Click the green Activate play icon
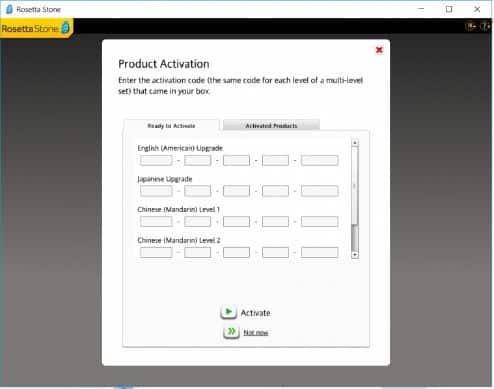Viewport: 494px width, 389px height. coord(229,312)
